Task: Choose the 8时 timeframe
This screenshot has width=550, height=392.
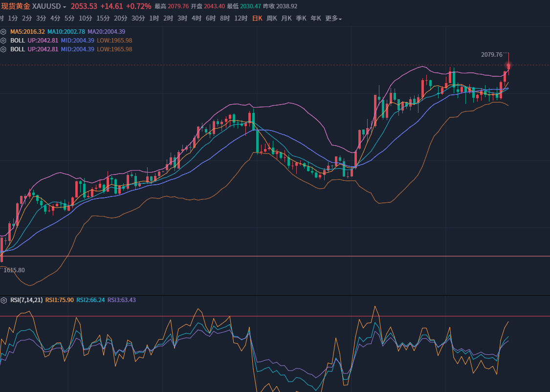Action: point(225,18)
